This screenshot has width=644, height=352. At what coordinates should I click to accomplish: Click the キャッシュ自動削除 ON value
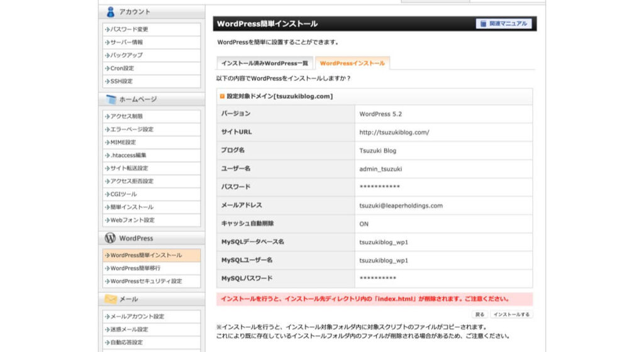pos(364,224)
